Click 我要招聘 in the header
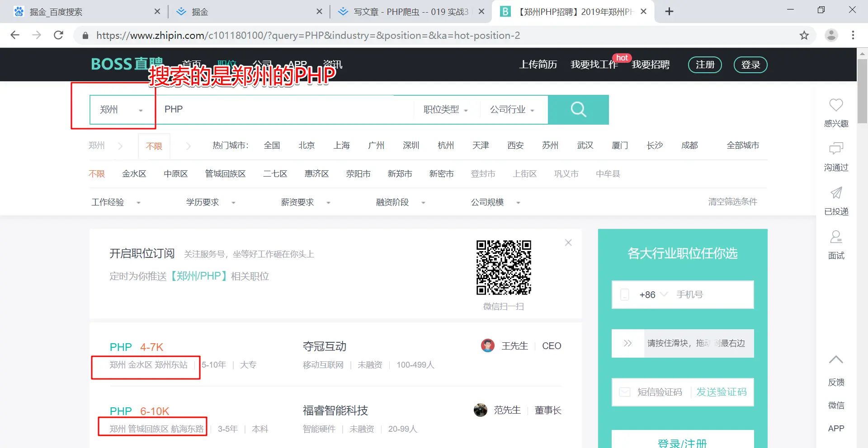This screenshot has width=868, height=448. coord(651,65)
